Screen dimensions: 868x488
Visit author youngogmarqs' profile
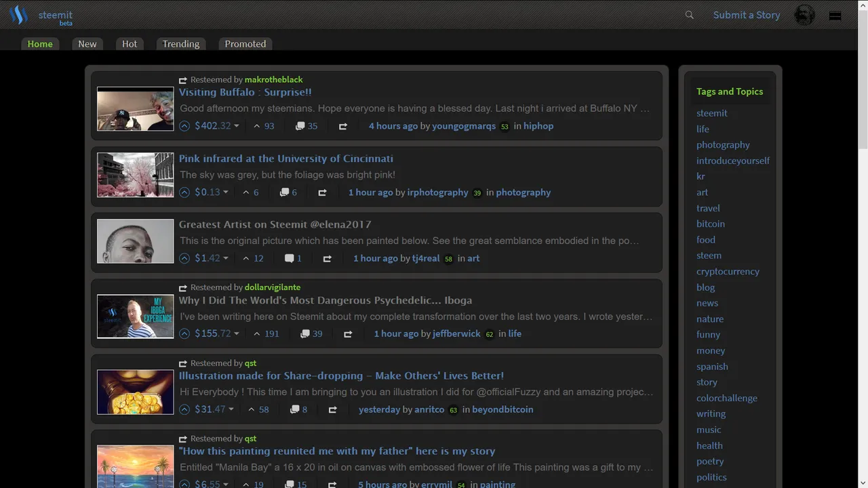(x=464, y=126)
